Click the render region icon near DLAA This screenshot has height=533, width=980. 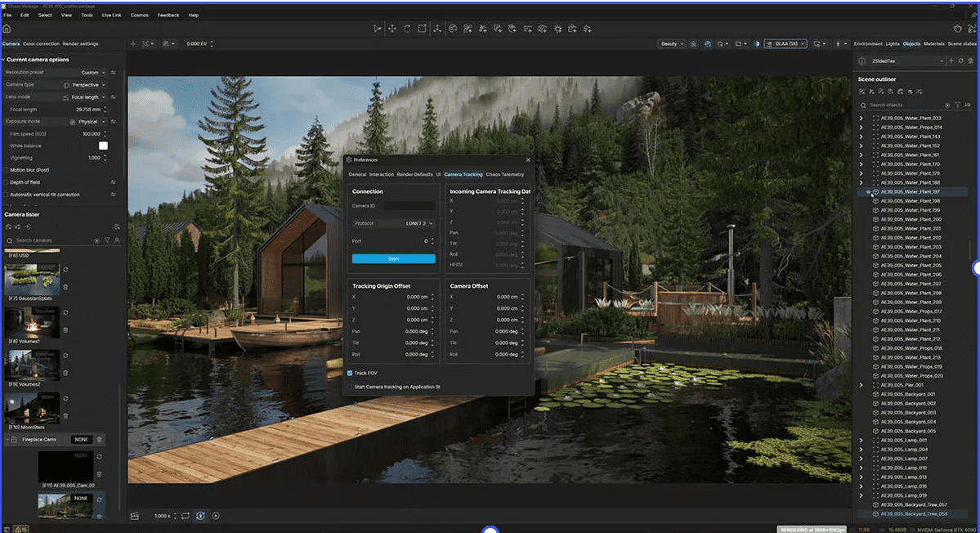coord(816,43)
